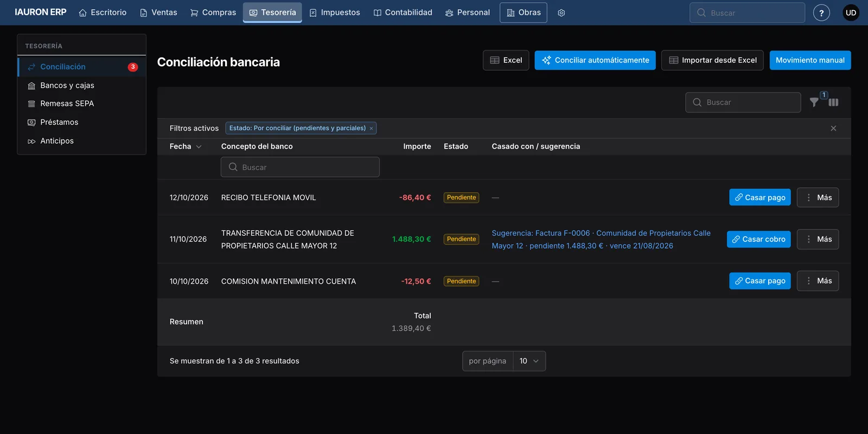Click the red badge showing 3 on Conciliación
868x434 pixels.
point(133,67)
